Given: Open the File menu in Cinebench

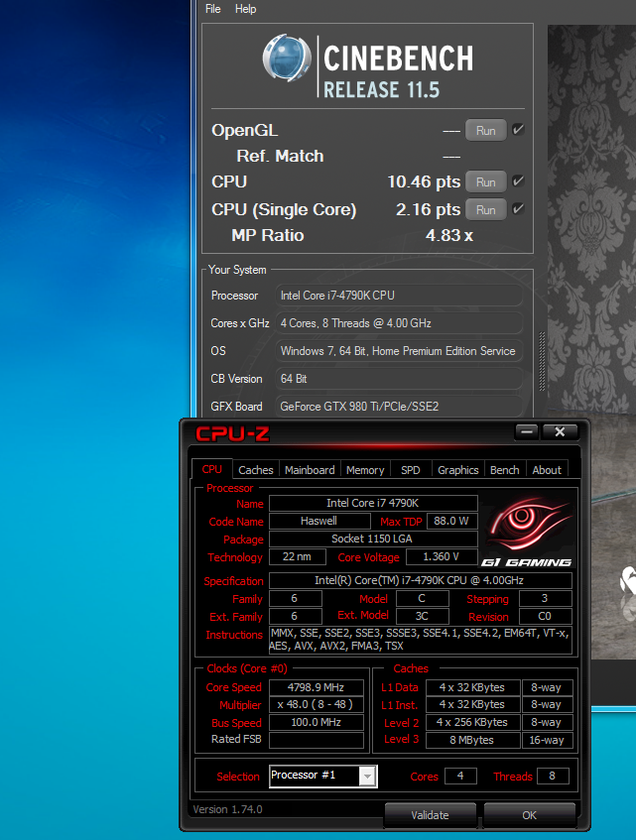Looking at the screenshot, I should [212, 9].
